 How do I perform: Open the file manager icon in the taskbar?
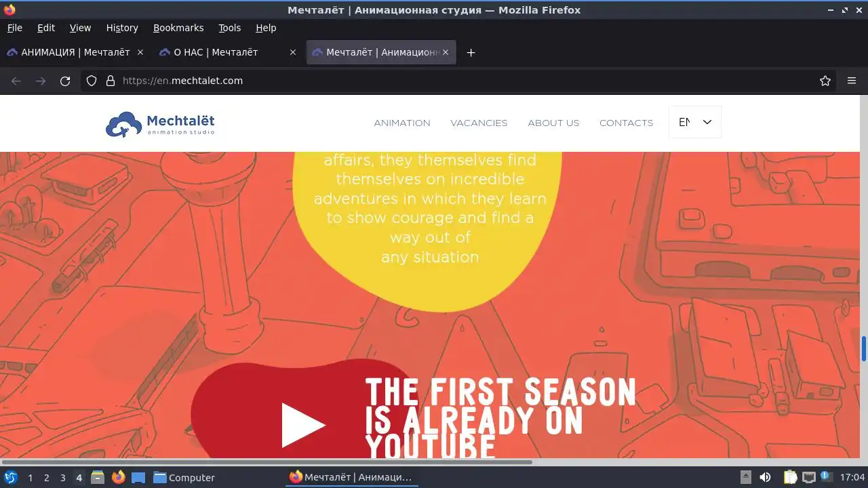click(x=98, y=477)
